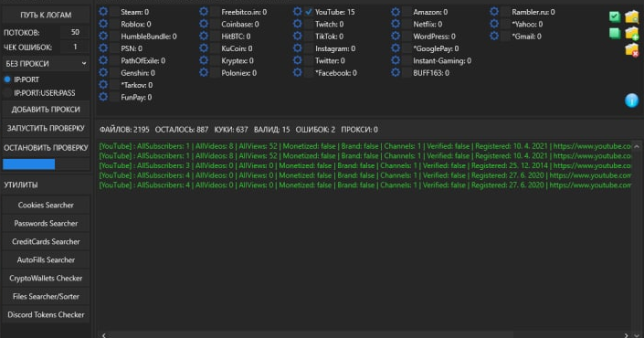The image size is (644, 338).
Task: Open the Cookies Searcher utility
Action: [x=46, y=205]
